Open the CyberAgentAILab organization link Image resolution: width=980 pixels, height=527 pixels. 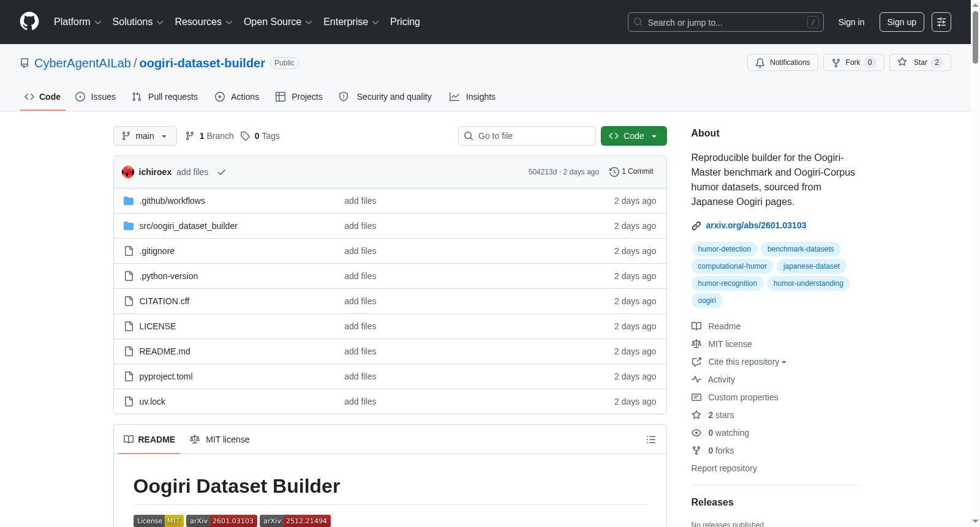(x=83, y=63)
